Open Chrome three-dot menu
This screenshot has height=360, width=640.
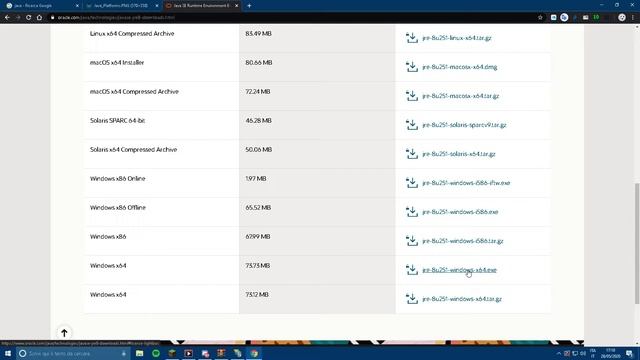tap(633, 18)
